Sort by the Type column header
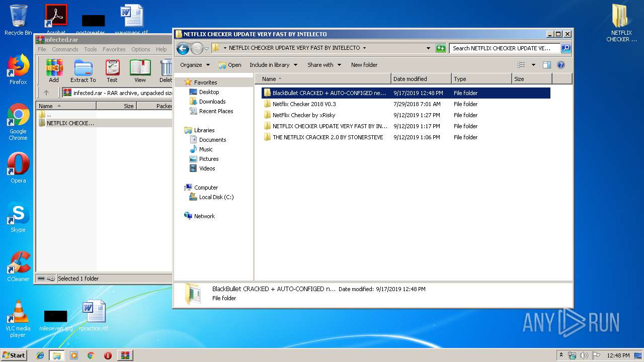644x362 pixels. [x=481, y=79]
